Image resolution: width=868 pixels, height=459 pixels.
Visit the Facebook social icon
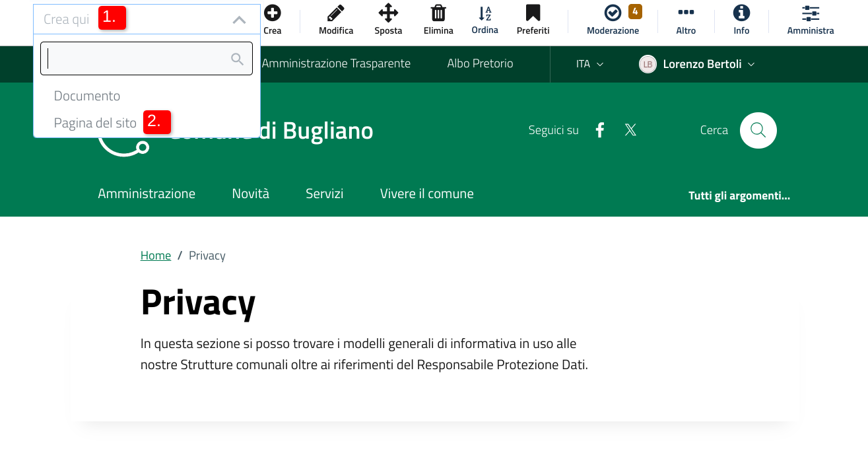coord(600,130)
